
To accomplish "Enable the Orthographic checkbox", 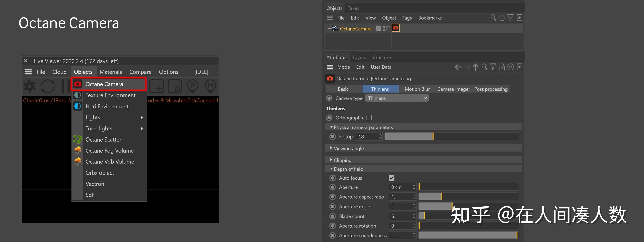I will click(x=369, y=118).
